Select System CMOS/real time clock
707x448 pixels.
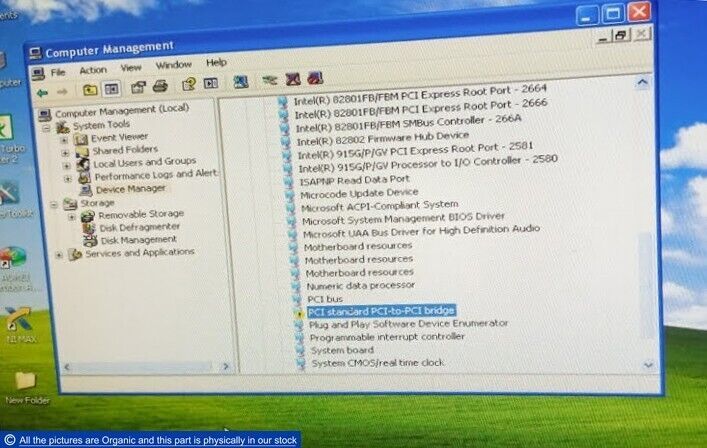tap(378, 363)
